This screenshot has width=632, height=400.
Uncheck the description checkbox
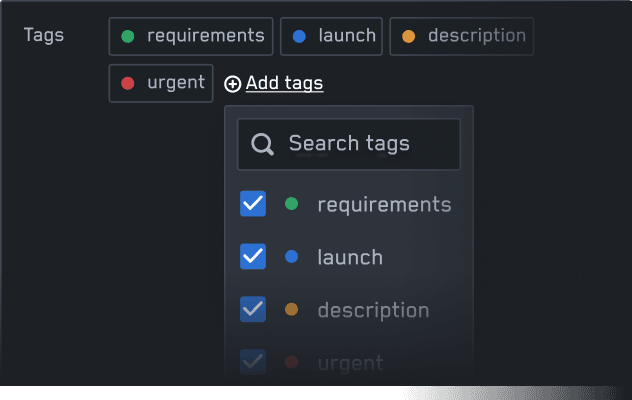pyautogui.click(x=253, y=309)
